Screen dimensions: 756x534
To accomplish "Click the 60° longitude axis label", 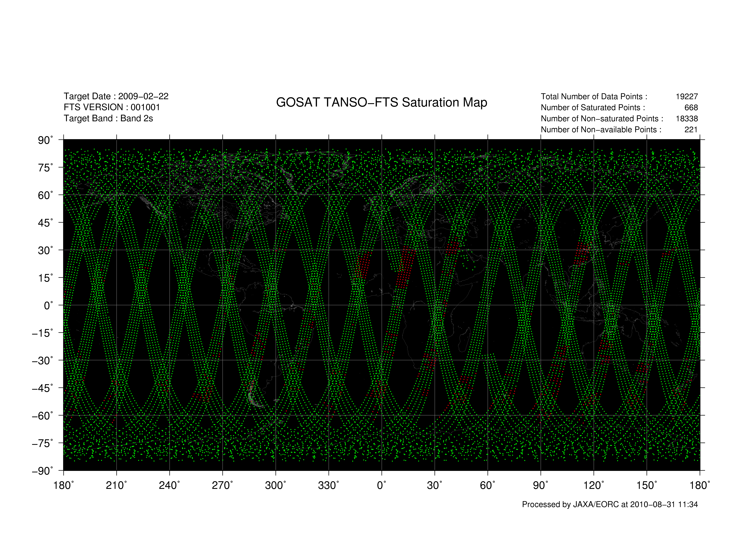I will coord(488,485).
